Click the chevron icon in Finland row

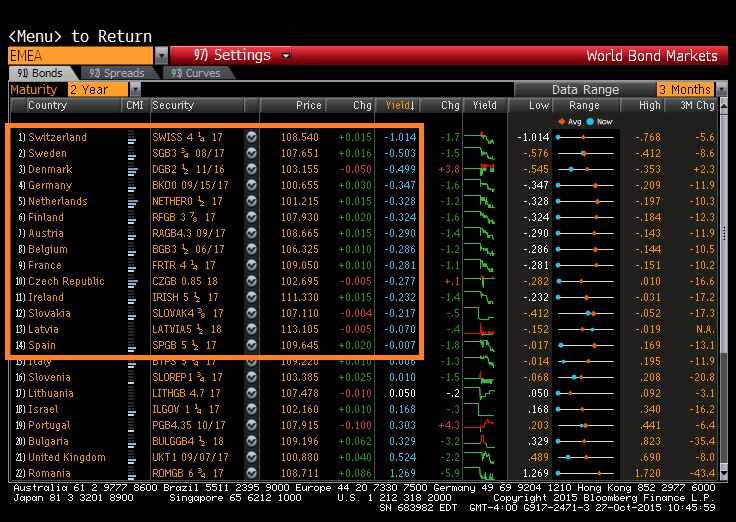coord(252,217)
